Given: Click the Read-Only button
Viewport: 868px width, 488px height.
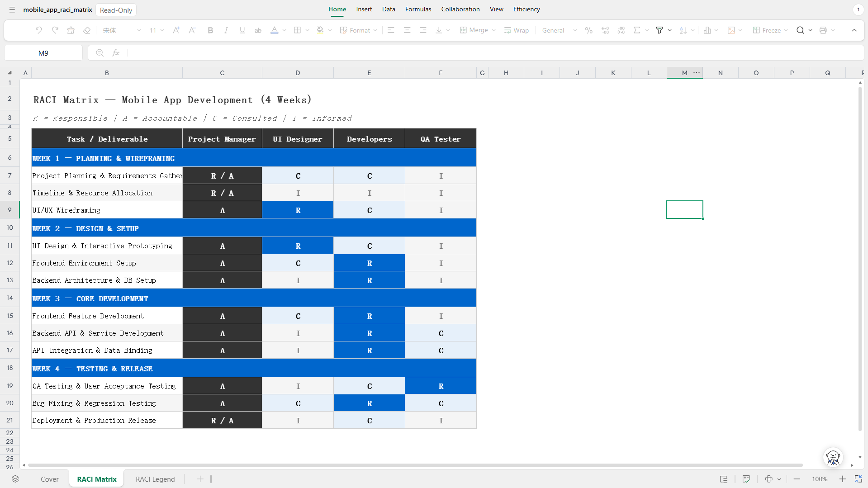Looking at the screenshot, I should (116, 10).
